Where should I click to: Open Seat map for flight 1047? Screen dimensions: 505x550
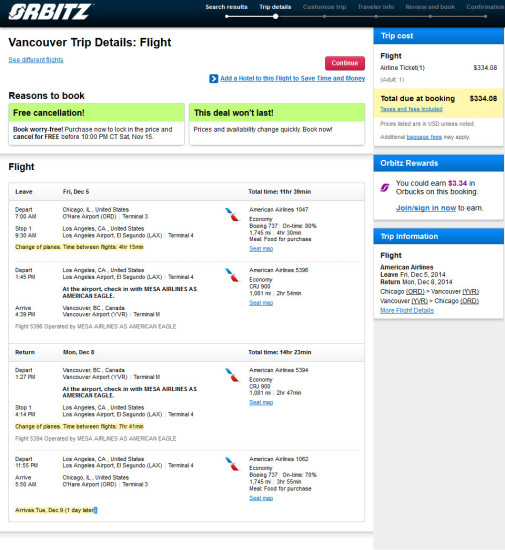pos(261,249)
